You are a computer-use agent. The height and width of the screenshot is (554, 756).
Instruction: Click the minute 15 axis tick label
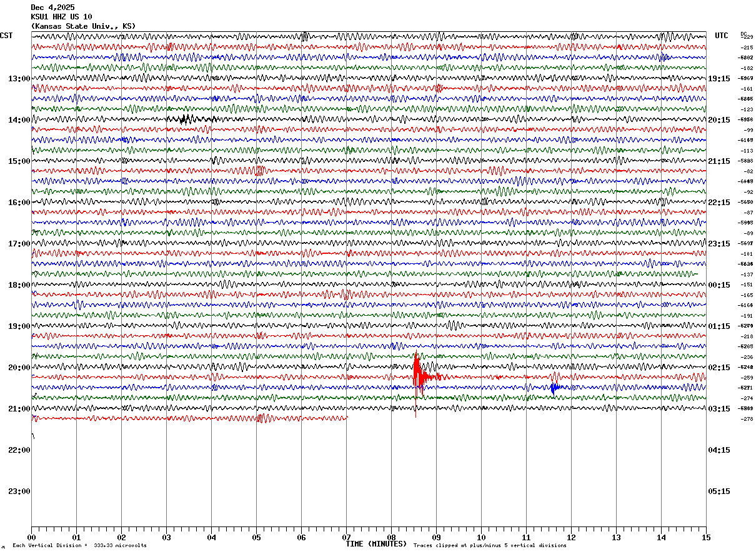[706, 537]
